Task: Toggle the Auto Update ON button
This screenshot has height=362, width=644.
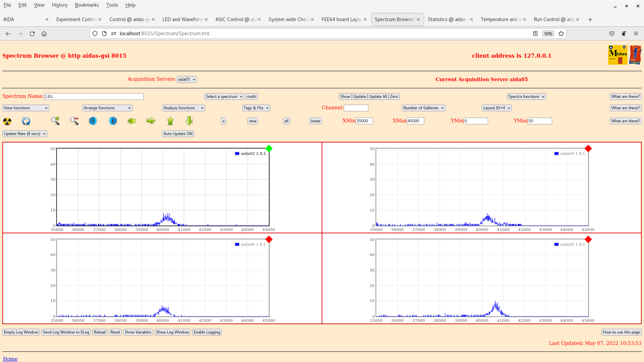Action: click(x=178, y=134)
